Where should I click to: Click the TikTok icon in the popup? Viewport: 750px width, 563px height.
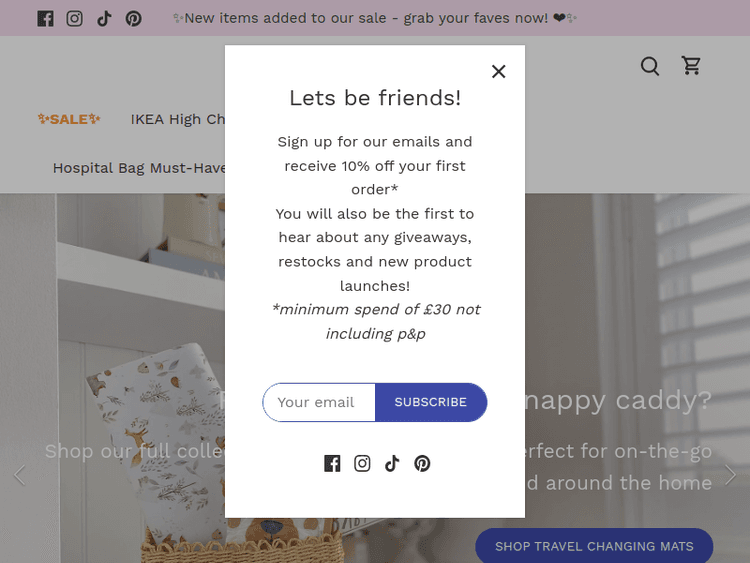click(392, 463)
